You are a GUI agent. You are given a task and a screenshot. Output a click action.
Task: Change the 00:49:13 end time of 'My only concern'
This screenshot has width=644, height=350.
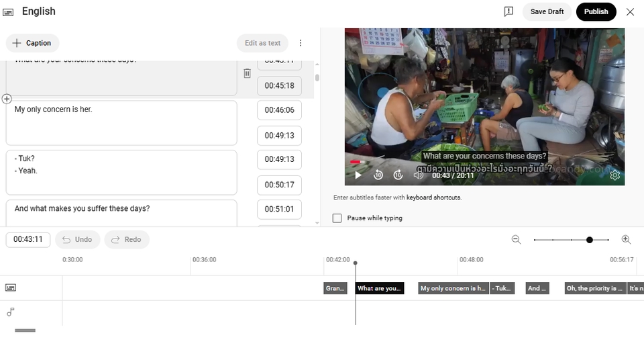(279, 136)
